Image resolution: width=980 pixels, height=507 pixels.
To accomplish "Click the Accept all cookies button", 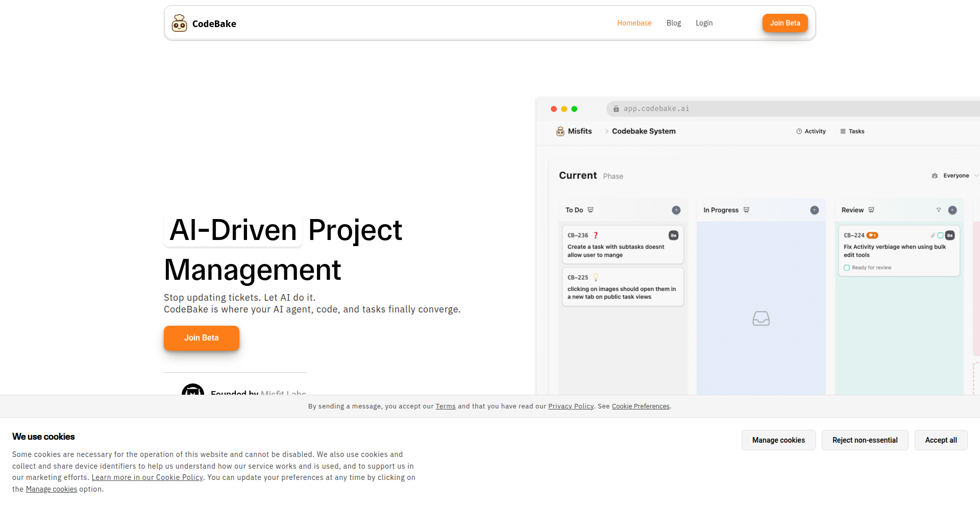I will tap(941, 440).
